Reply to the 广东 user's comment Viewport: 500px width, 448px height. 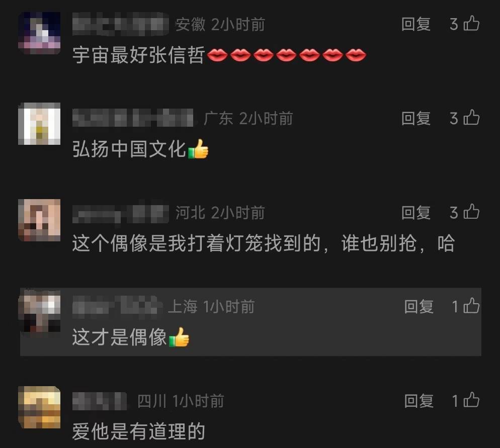pyautogui.click(x=416, y=118)
